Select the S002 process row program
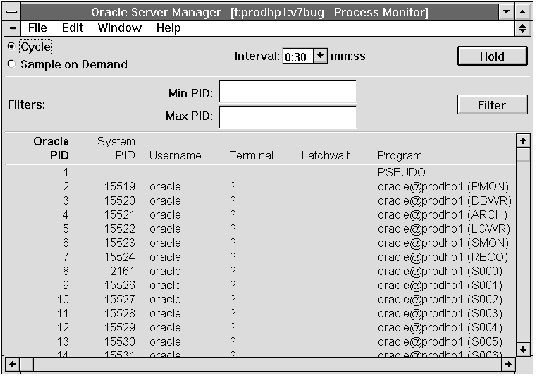The height and width of the screenshot is (378, 536). pos(440,299)
